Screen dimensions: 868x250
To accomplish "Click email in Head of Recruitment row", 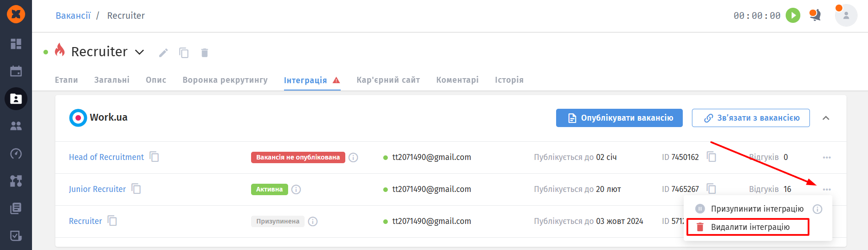I will pyautogui.click(x=432, y=157).
